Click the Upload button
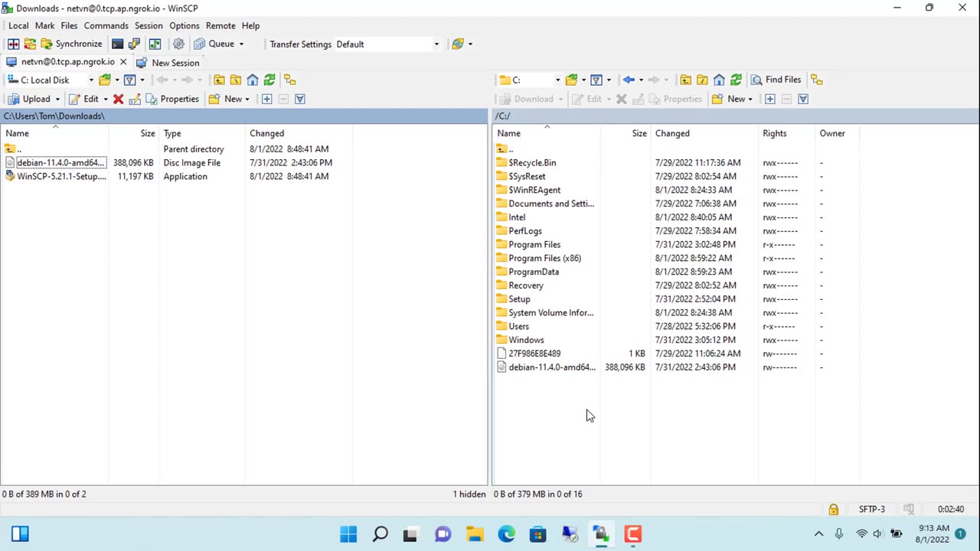The width and height of the screenshot is (980, 551). [x=29, y=99]
